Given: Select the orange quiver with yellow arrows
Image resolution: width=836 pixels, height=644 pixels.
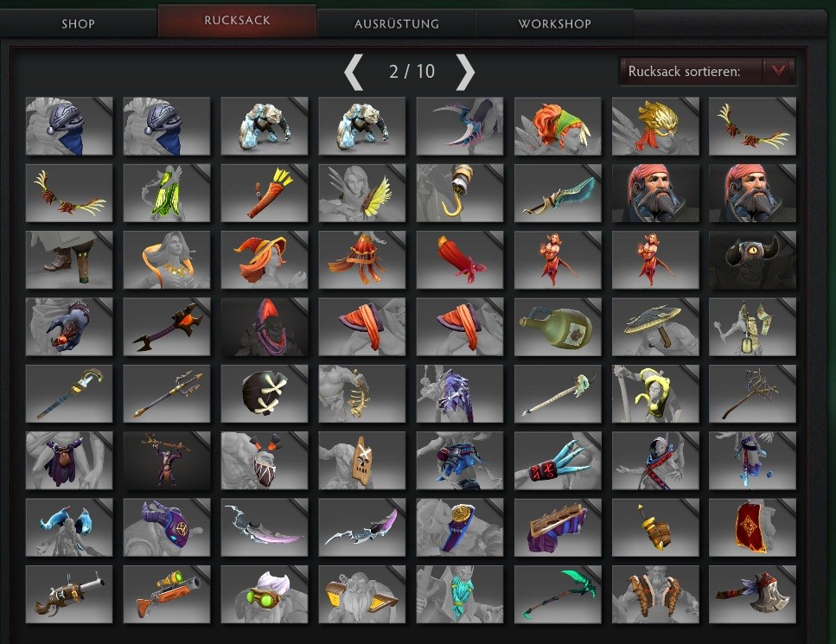Looking at the screenshot, I should click(265, 193).
